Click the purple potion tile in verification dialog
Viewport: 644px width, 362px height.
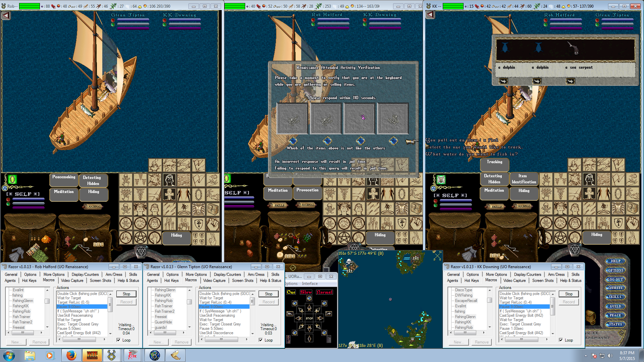359,118
